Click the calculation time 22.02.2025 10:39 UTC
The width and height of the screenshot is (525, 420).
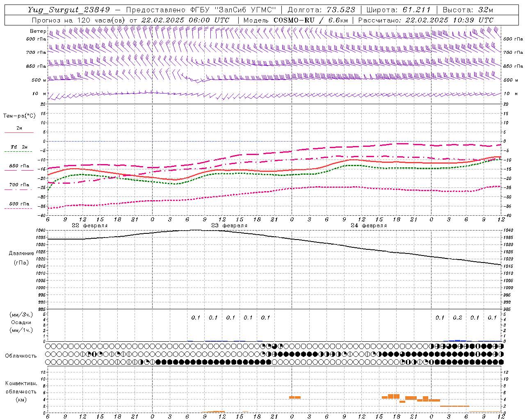(449, 20)
